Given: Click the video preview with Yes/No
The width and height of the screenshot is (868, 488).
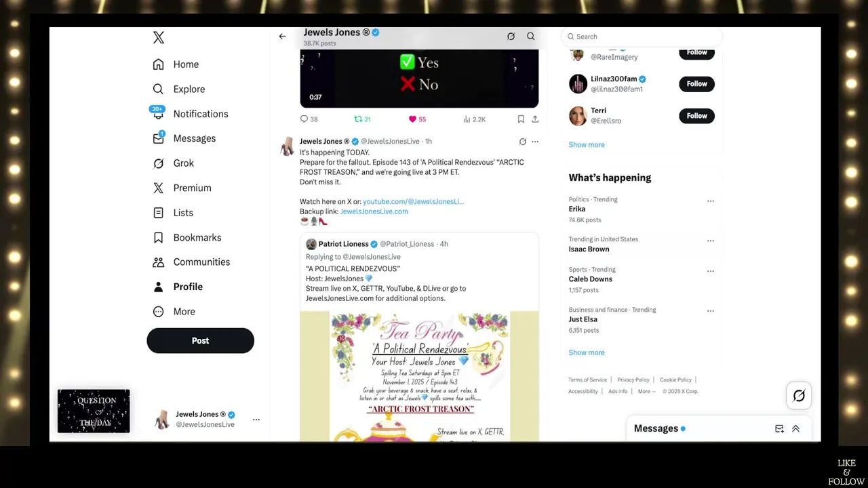Looking at the screenshot, I should 419,79.
